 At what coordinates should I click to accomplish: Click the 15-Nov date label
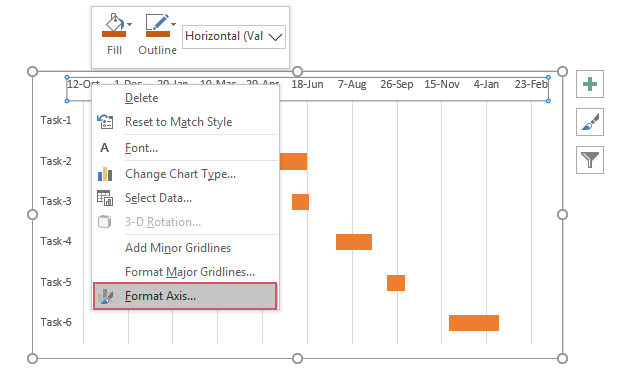[442, 84]
